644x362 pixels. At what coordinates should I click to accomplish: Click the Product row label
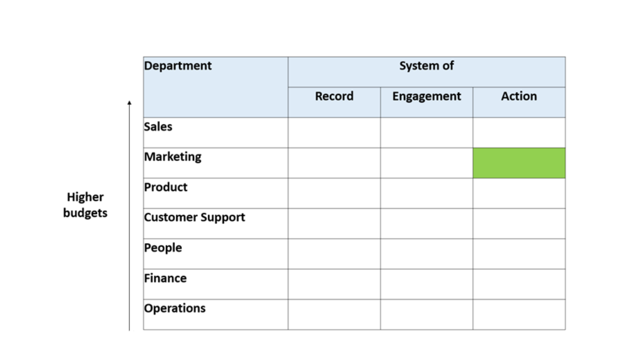pyautogui.click(x=166, y=187)
